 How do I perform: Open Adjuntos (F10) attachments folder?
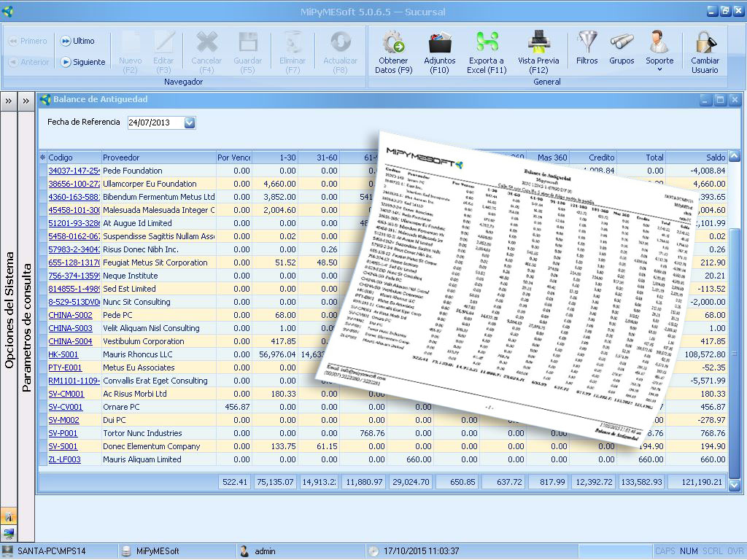(x=440, y=42)
